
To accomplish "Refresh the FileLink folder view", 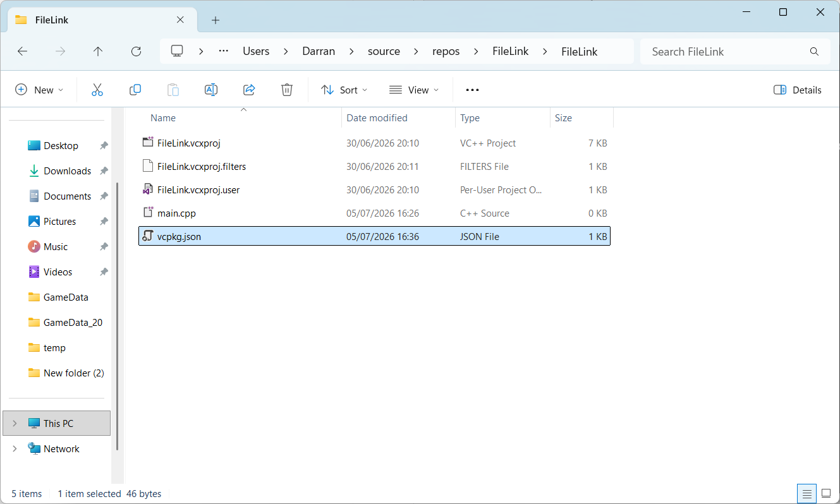I will [x=136, y=52].
